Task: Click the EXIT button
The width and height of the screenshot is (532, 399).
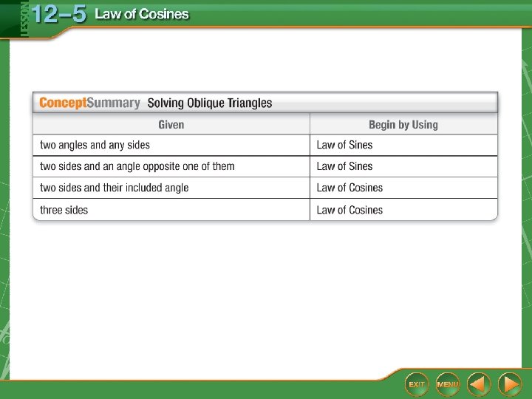Action: pos(417,384)
